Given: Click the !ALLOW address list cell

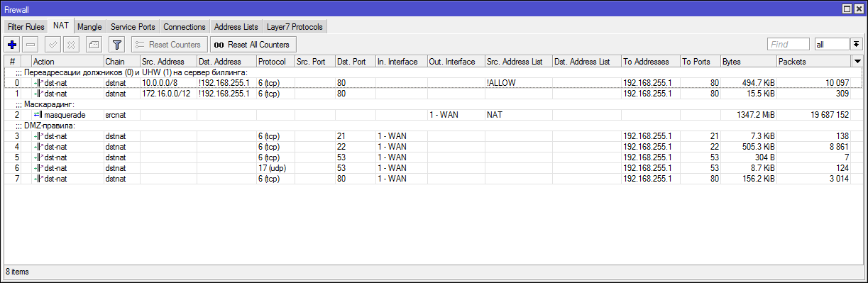Looking at the screenshot, I should [518, 83].
